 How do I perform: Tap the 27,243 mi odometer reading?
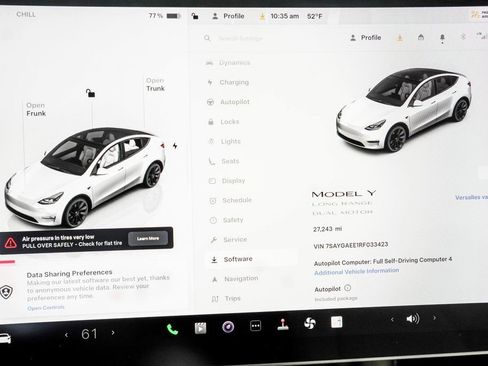327,229
